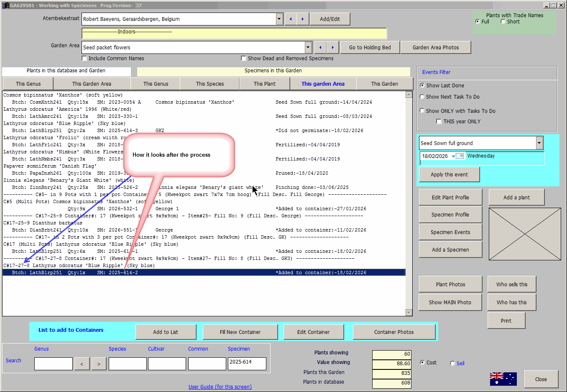Enable Include Common Names checkbox
The image size is (567, 392).
pyautogui.click(x=84, y=59)
